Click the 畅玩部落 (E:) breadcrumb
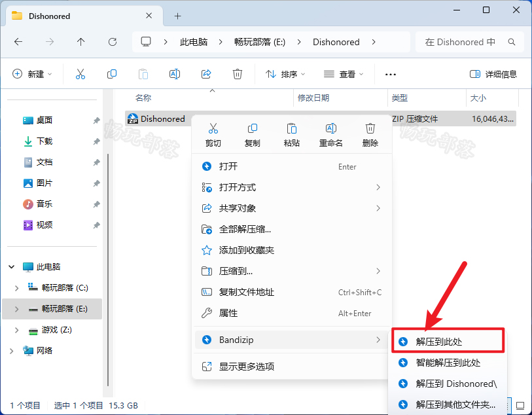 pyautogui.click(x=260, y=42)
